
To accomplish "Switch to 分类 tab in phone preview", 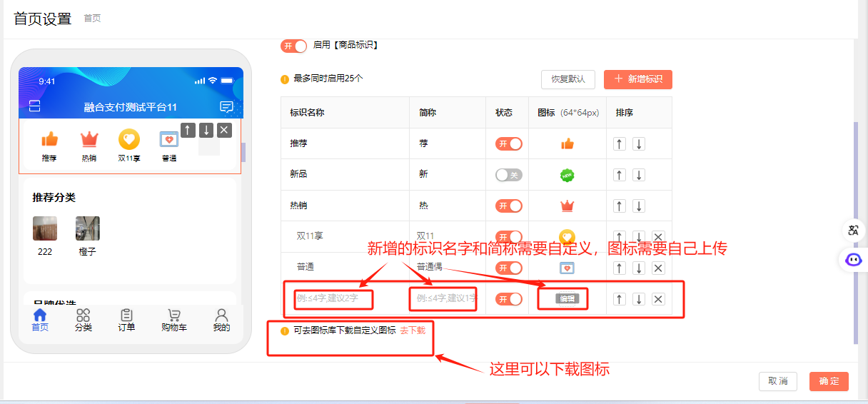I will click(84, 320).
